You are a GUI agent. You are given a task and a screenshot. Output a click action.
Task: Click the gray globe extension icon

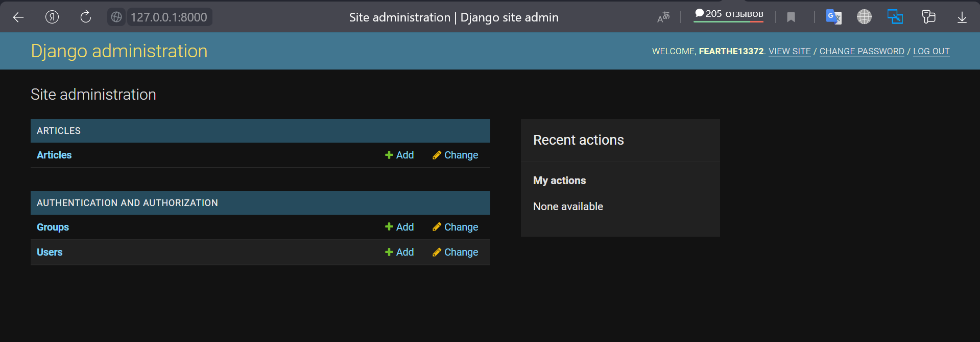click(x=864, y=17)
